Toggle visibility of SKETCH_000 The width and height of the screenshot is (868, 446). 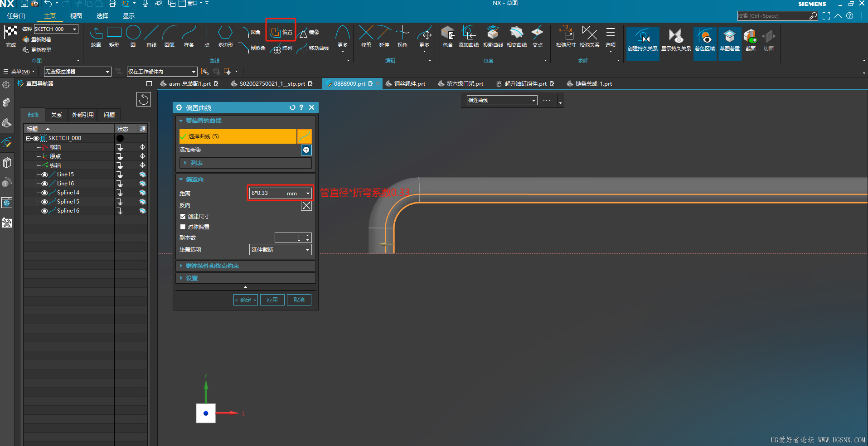pyautogui.click(x=36, y=138)
